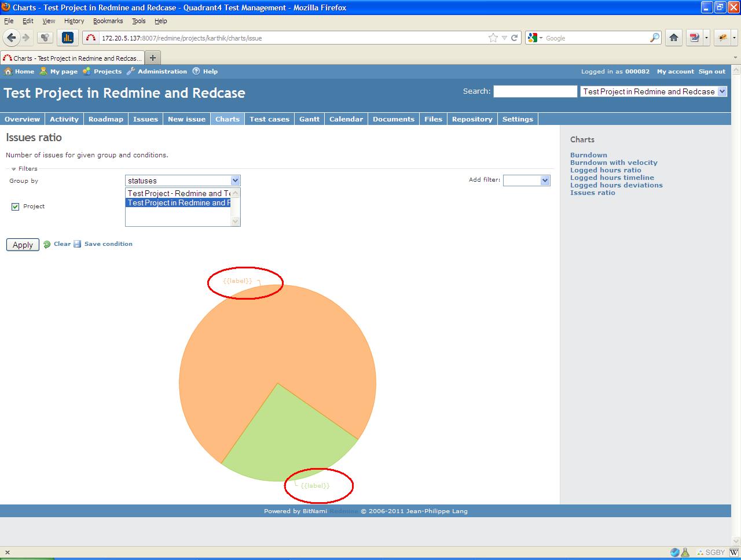741x560 pixels.
Task: Open the tab groups icon in toolbar
Action: tap(45, 38)
